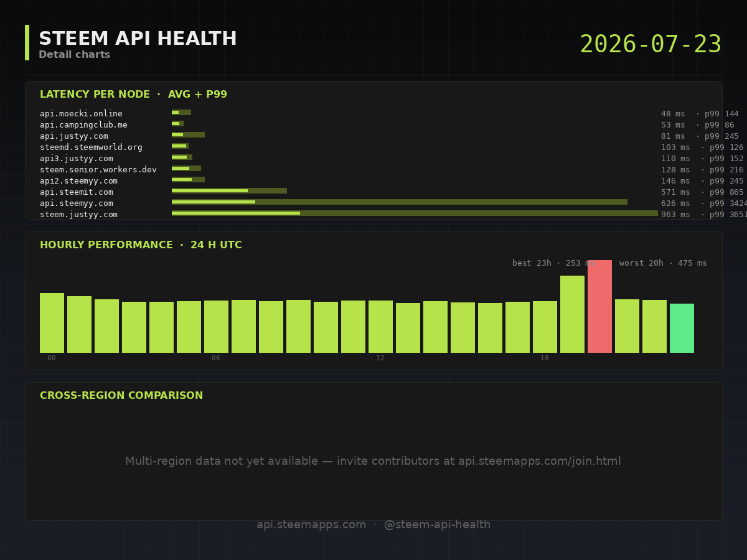Viewport: 747px width, 560px height.
Task: Click the STEEM API HEALTH title
Action: (138, 39)
